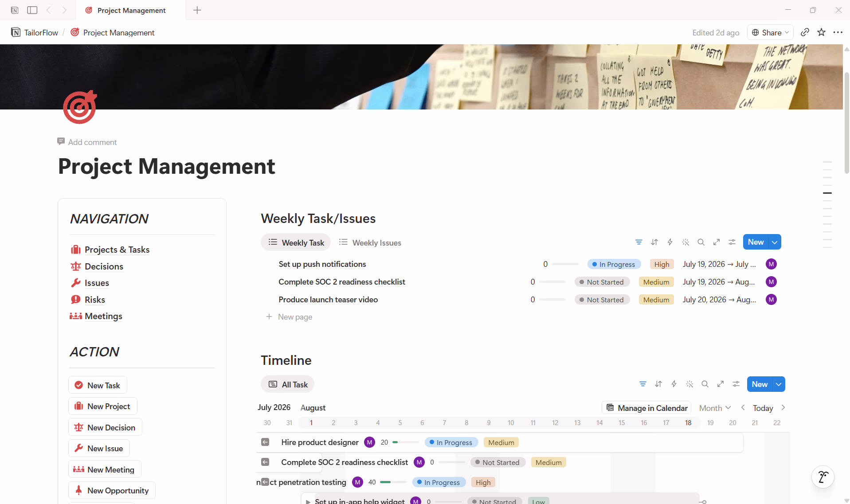The image size is (850, 504).
Task: Click the New Decision button
Action: point(106,427)
